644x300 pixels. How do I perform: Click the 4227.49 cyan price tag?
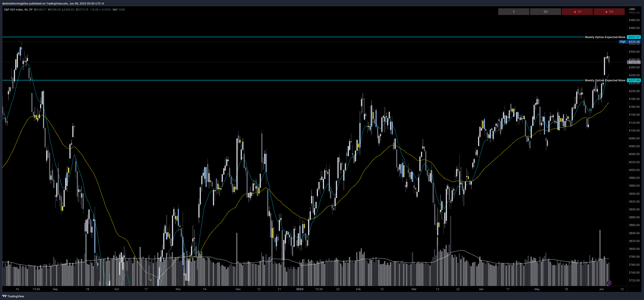point(634,80)
